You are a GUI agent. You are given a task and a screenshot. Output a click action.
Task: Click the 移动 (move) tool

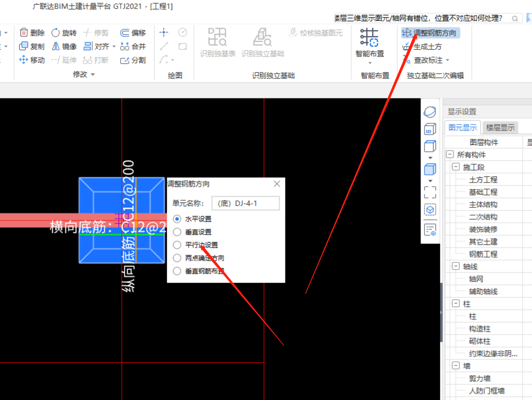pos(32,60)
